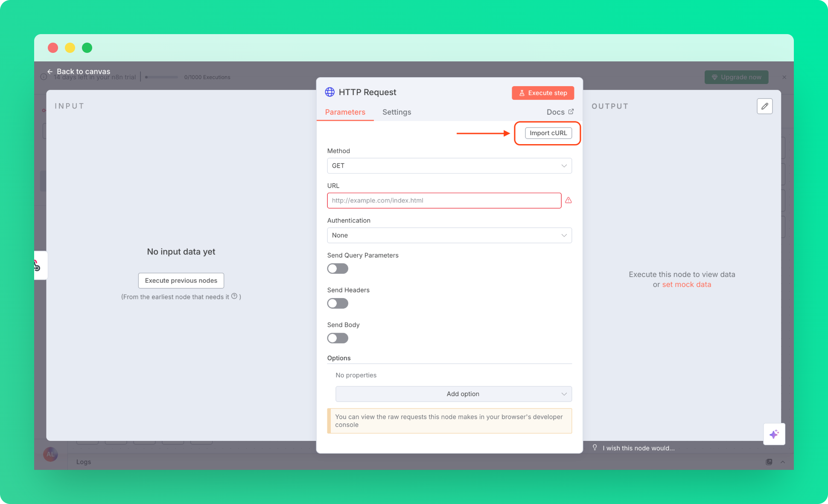Enable Send Query Parameters toggle

pos(338,269)
